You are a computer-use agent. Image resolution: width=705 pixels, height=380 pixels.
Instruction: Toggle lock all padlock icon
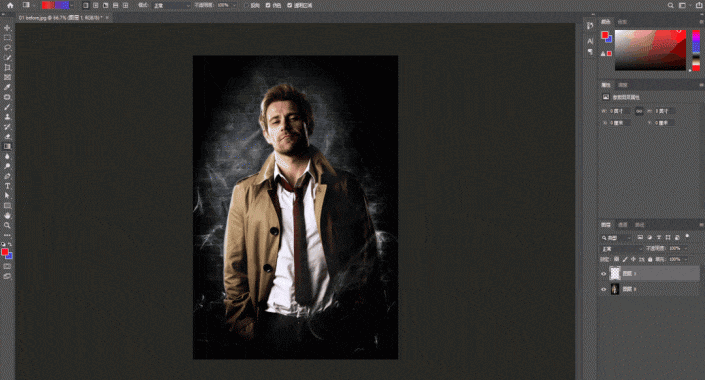click(650, 259)
